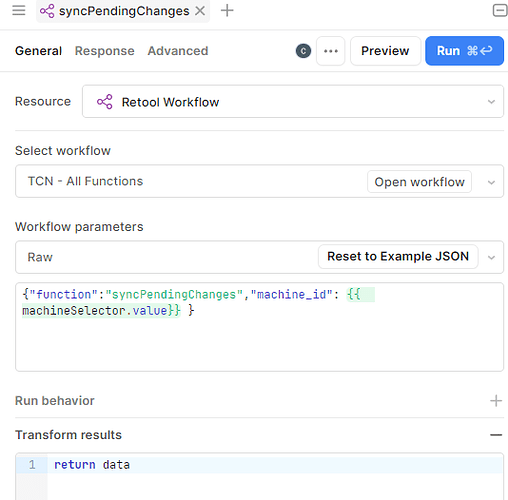Collapse the Transform results section
This screenshot has width=508, height=500.
[496, 435]
